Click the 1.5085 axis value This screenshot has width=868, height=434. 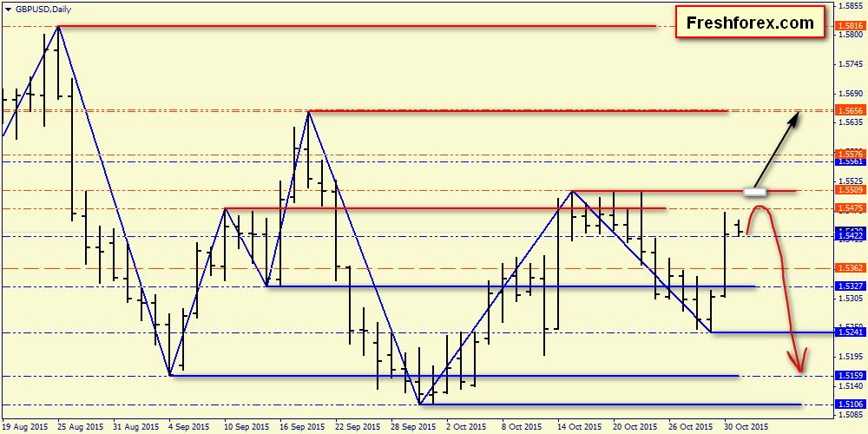pyautogui.click(x=851, y=415)
